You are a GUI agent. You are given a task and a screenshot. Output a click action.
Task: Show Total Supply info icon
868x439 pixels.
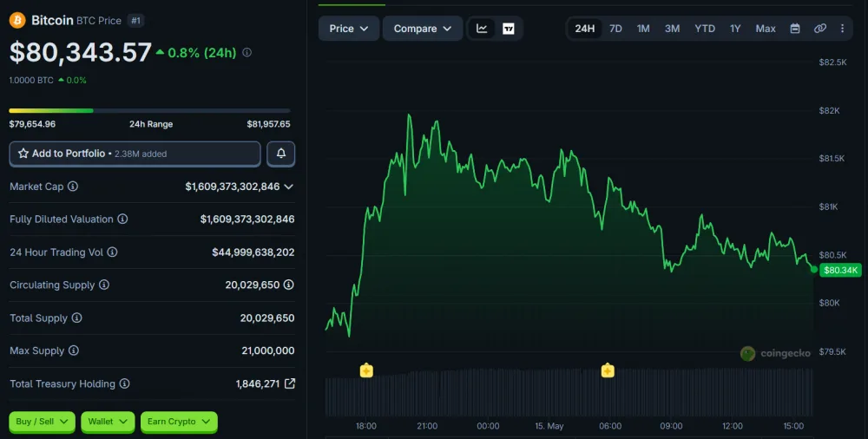[77, 318]
